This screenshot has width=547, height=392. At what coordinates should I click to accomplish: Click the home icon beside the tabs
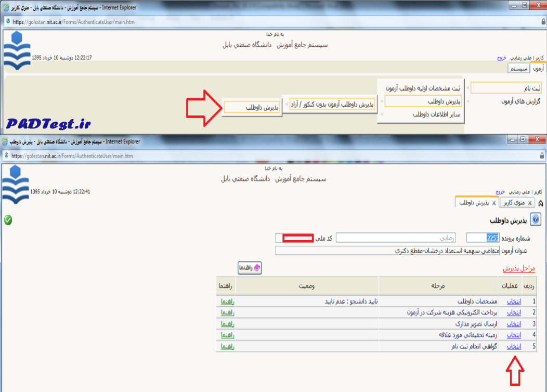(541, 203)
